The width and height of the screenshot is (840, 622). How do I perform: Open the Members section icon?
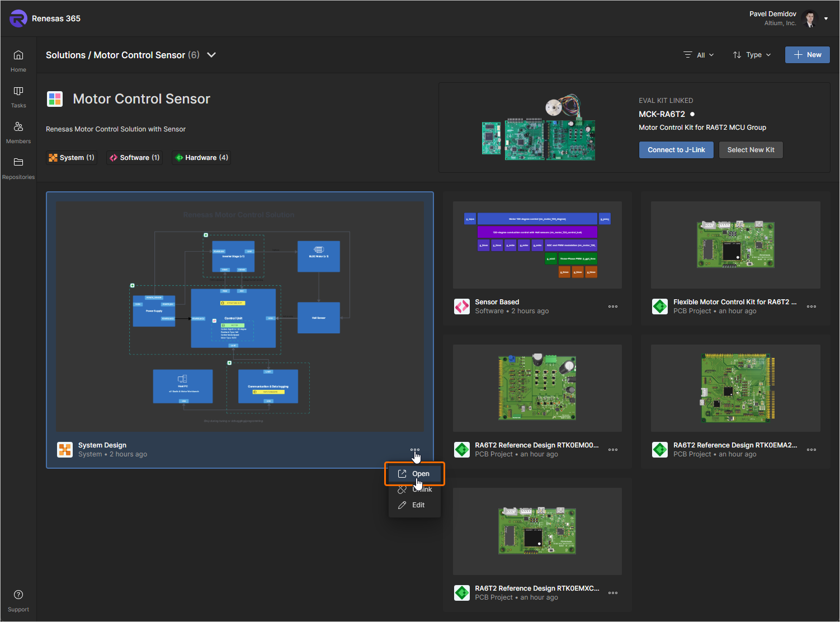pyautogui.click(x=18, y=127)
